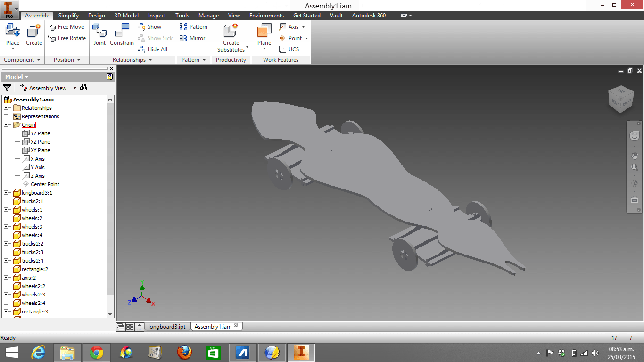Select the Free Rotate tool
This screenshot has height=362, width=644.
(67, 38)
